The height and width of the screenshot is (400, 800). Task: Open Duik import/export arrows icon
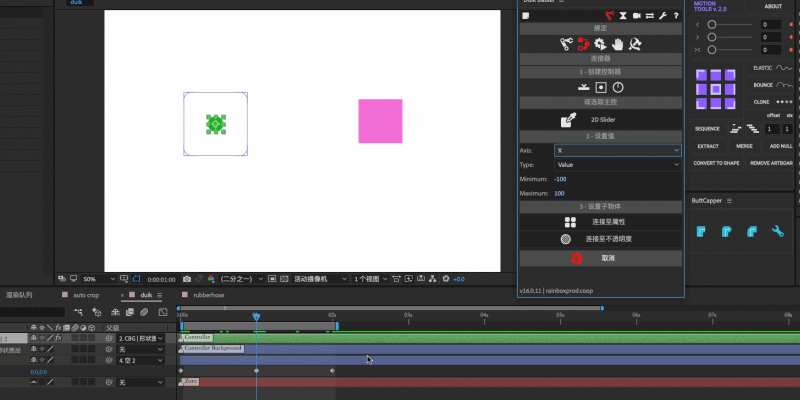click(649, 16)
